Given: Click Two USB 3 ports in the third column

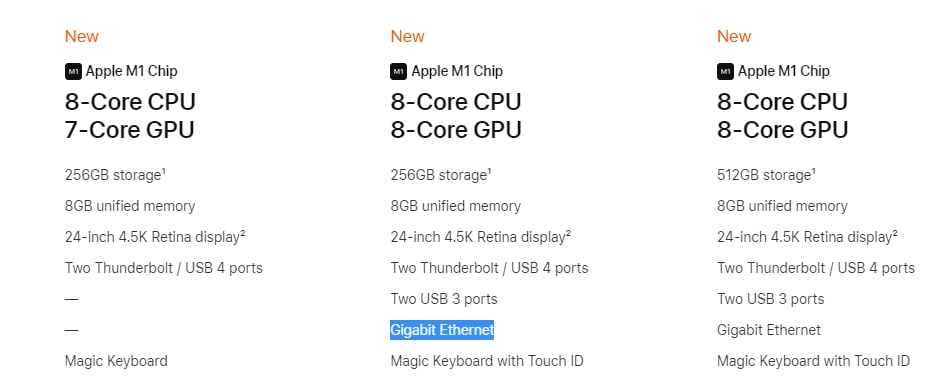Looking at the screenshot, I should tap(771, 299).
